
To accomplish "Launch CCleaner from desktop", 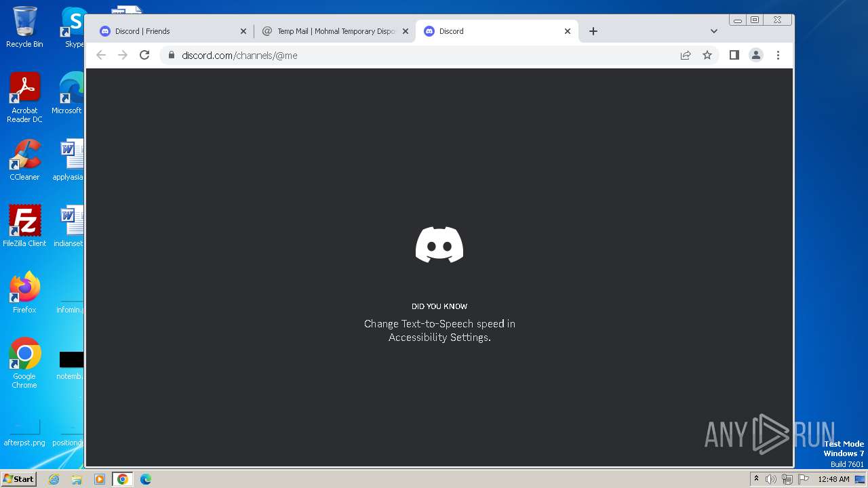I will tap(24, 160).
